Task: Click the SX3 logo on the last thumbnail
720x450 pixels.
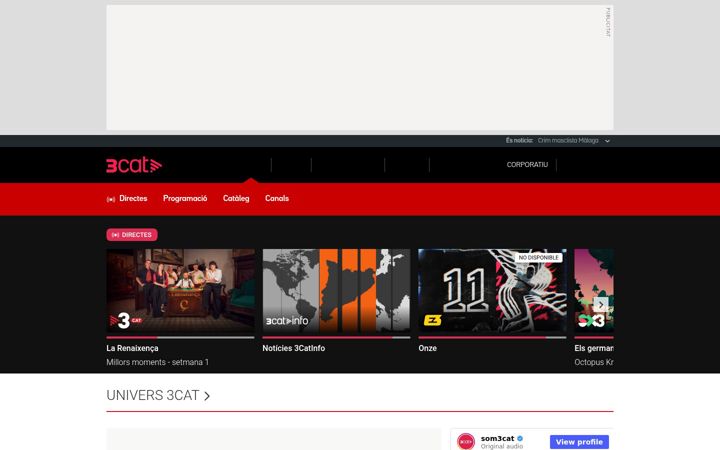Action: point(591,320)
